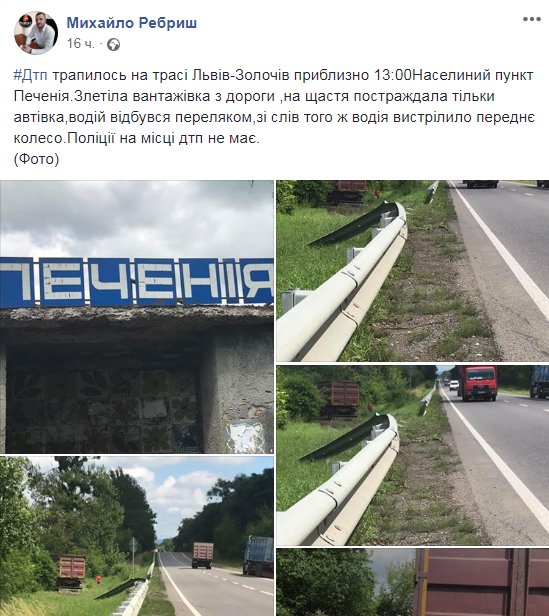Click the public globe privacy icon
Screen dimensions: 549x616
(x=114, y=44)
